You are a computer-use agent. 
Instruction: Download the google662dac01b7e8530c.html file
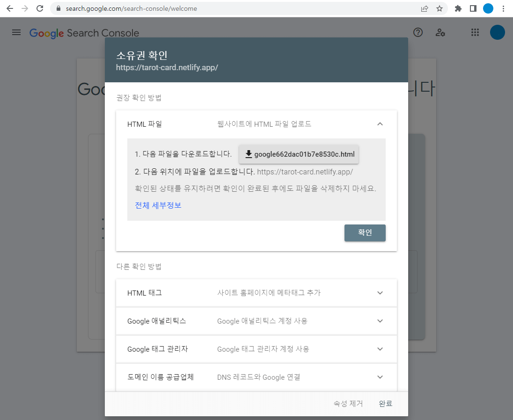coord(299,154)
